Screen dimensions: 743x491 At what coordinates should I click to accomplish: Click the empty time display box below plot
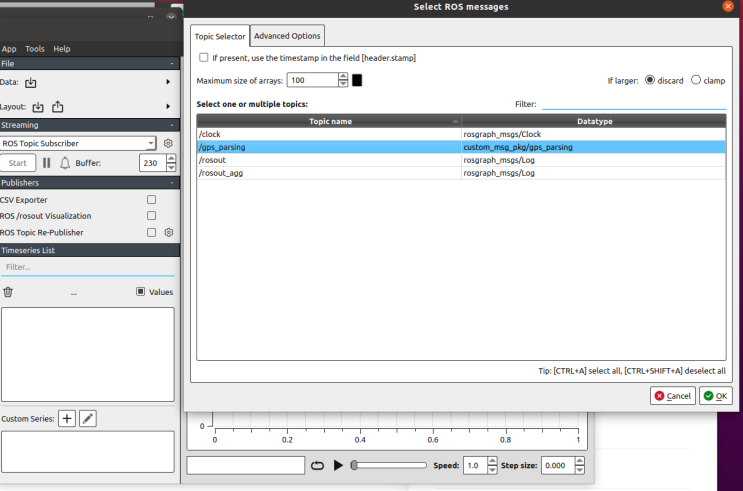pos(245,465)
